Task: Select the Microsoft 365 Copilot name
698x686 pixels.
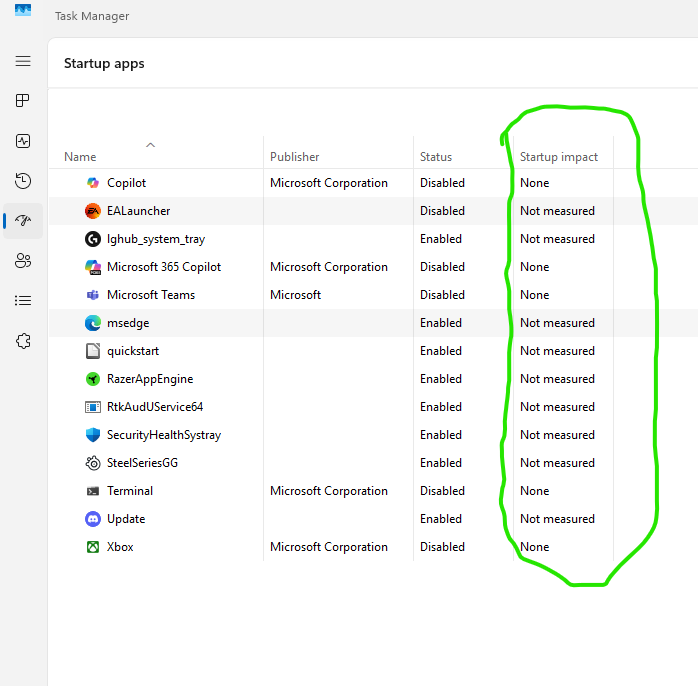Action: pos(164,267)
